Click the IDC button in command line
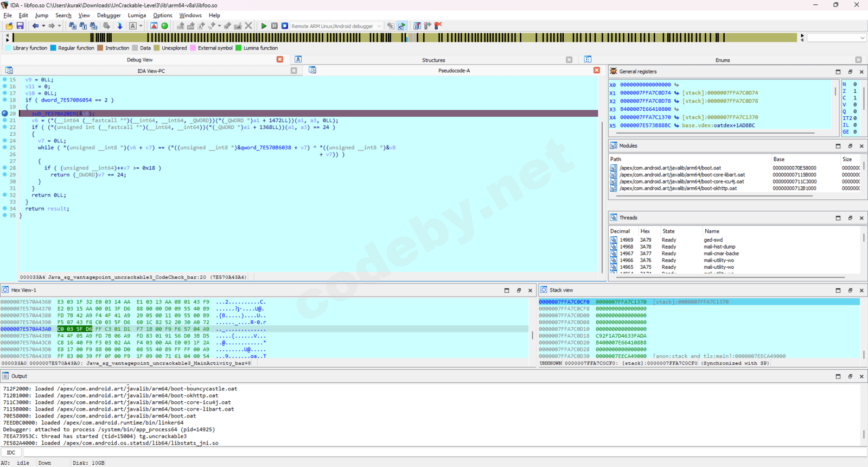The height and width of the screenshot is (467, 868). coord(11,452)
